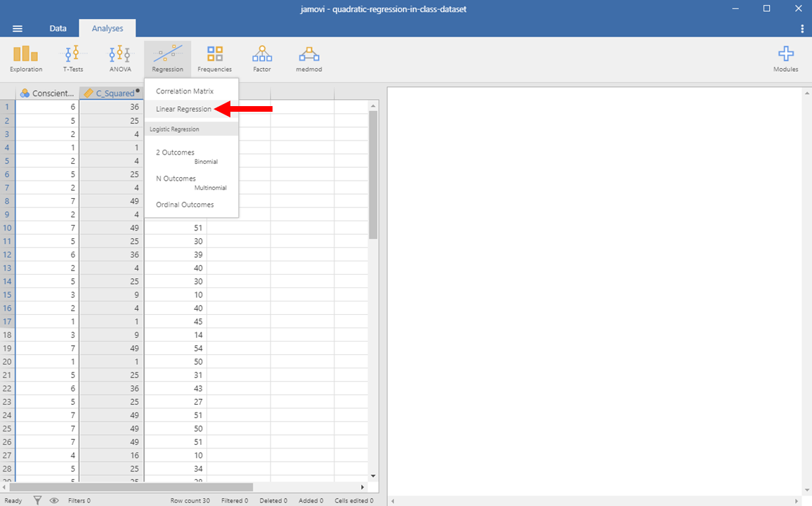Click the Factor analysis icon
This screenshot has height=506, width=812.
[262, 58]
